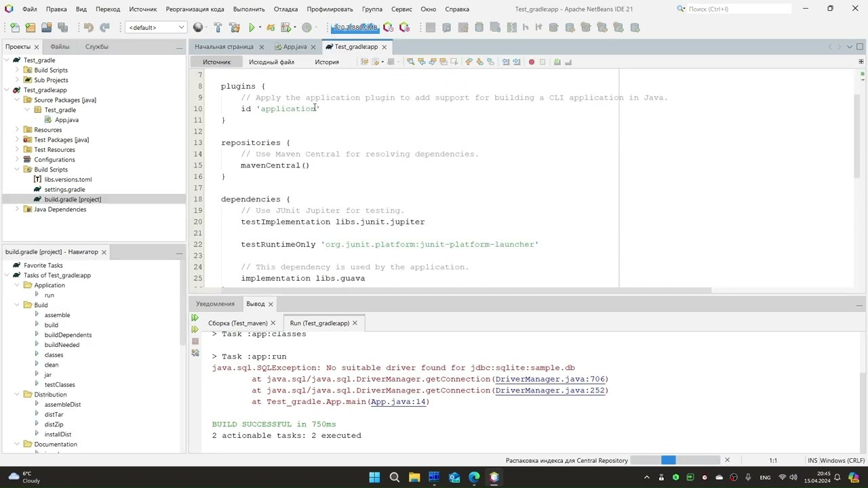This screenshot has width=868, height=488.
Task: Click the indexing progress bar in status bar
Action: [x=675, y=461]
